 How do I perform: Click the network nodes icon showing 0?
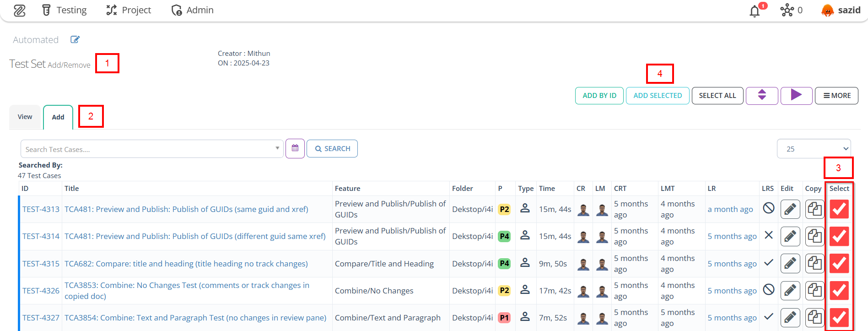coord(787,10)
